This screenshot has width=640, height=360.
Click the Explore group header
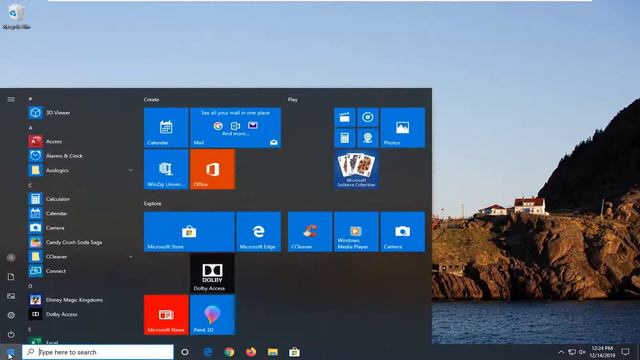coord(153,203)
